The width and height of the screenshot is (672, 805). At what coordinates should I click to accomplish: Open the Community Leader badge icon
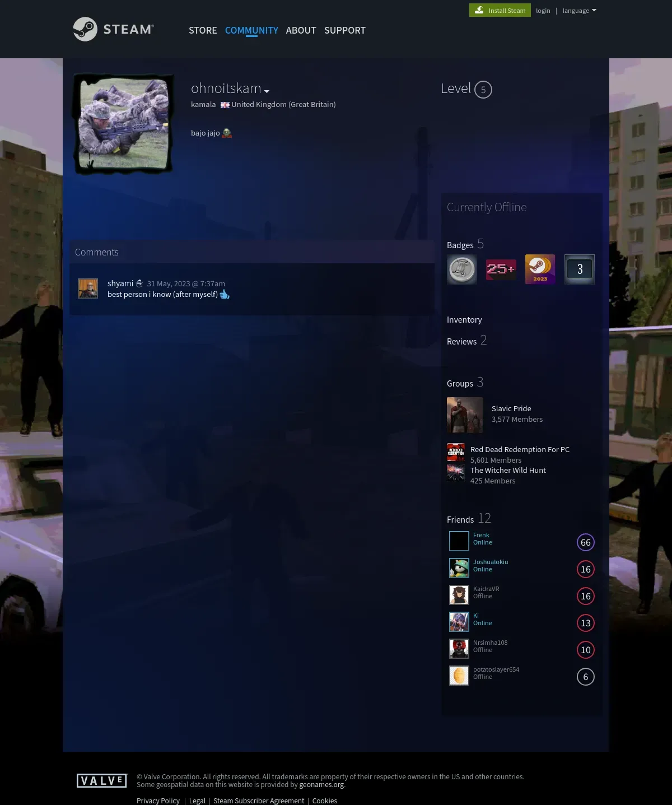(x=462, y=269)
